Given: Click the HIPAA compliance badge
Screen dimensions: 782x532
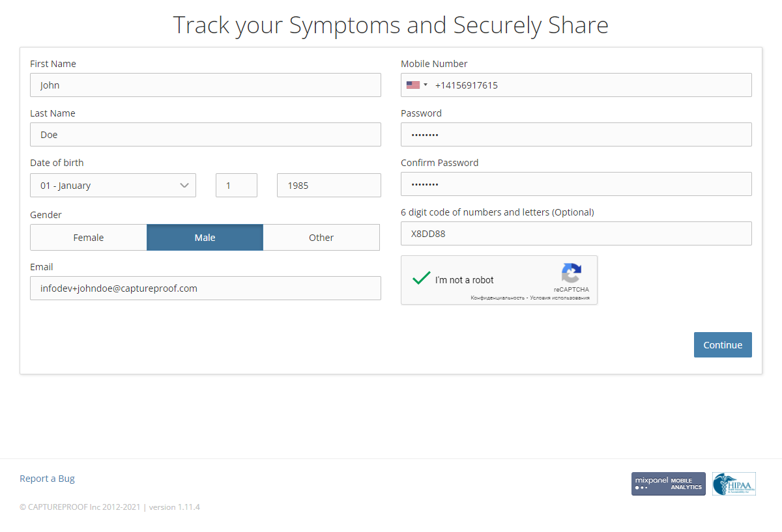Looking at the screenshot, I should (x=734, y=484).
